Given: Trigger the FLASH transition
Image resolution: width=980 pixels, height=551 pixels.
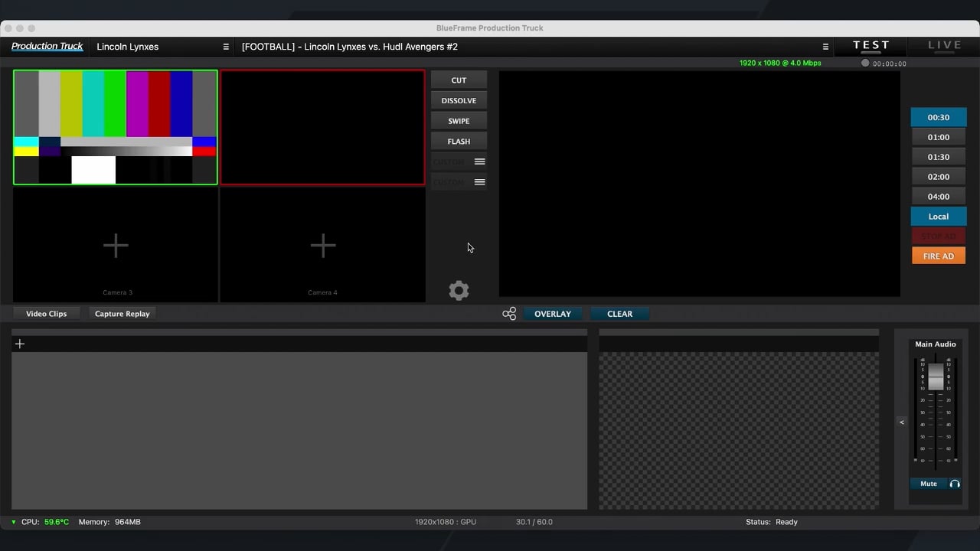Looking at the screenshot, I should [x=459, y=142].
